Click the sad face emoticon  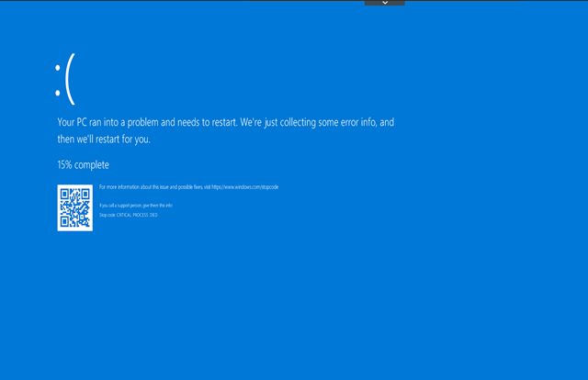[64, 84]
